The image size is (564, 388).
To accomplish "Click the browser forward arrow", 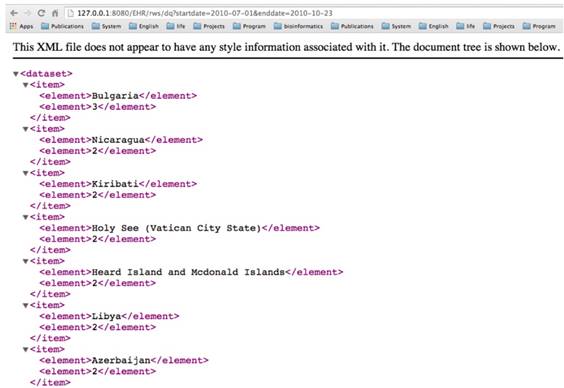I will tap(27, 13).
